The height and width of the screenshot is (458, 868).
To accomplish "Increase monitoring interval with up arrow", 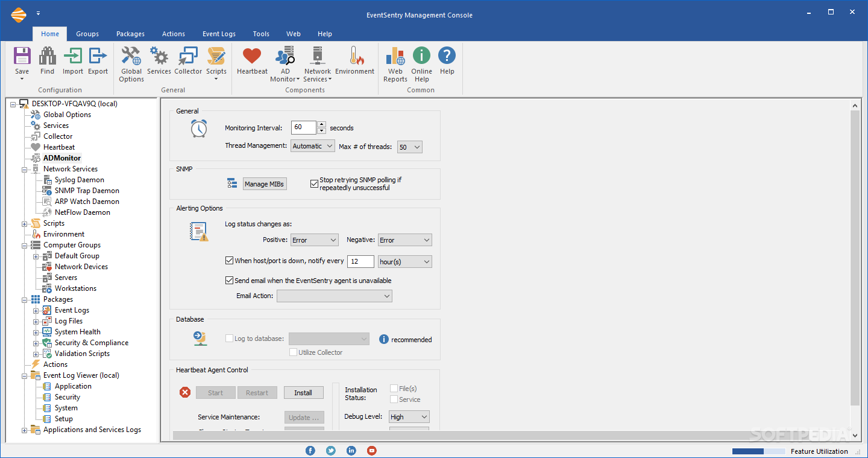I will click(x=321, y=124).
